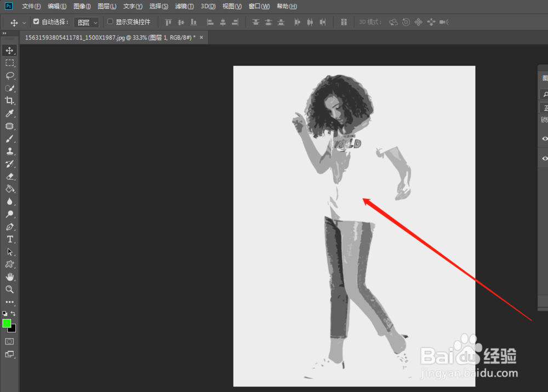This screenshot has width=548, height=392.
Task: Open the Edit Toolbar three-dots button
Action: [9, 302]
